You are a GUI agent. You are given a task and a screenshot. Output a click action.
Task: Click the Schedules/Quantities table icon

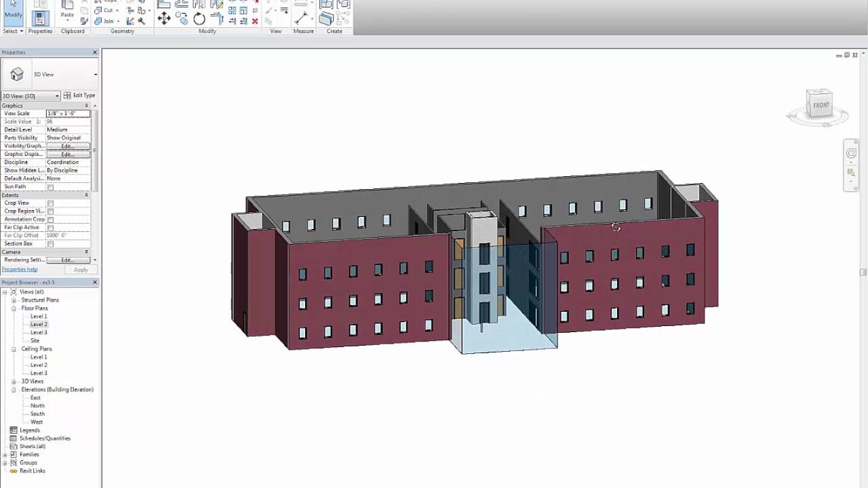(x=14, y=439)
